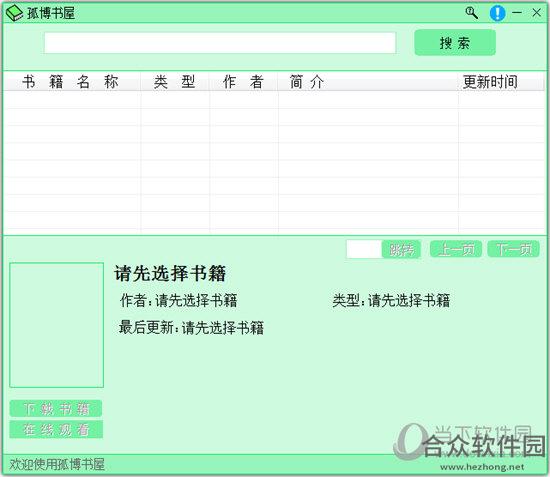Click the 孤博书屋 window title text

pos(51,13)
